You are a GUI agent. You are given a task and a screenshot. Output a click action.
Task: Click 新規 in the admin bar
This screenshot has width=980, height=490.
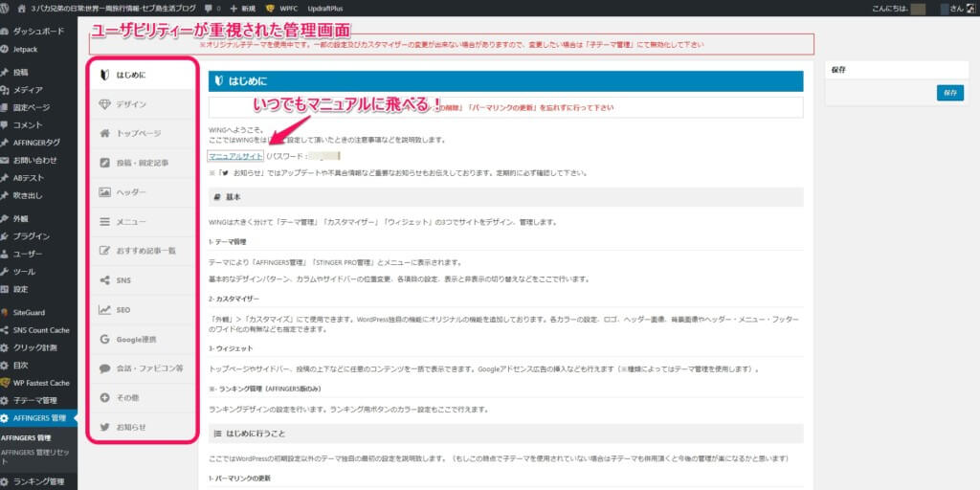coord(243,10)
